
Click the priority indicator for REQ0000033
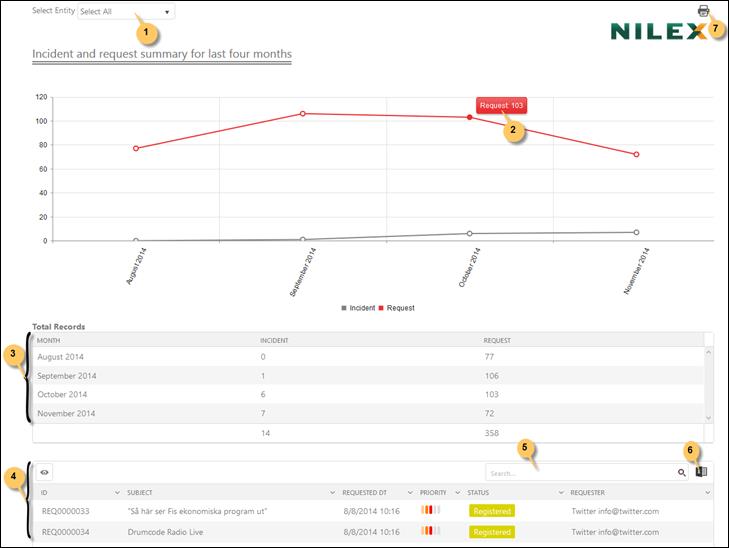[431, 510]
